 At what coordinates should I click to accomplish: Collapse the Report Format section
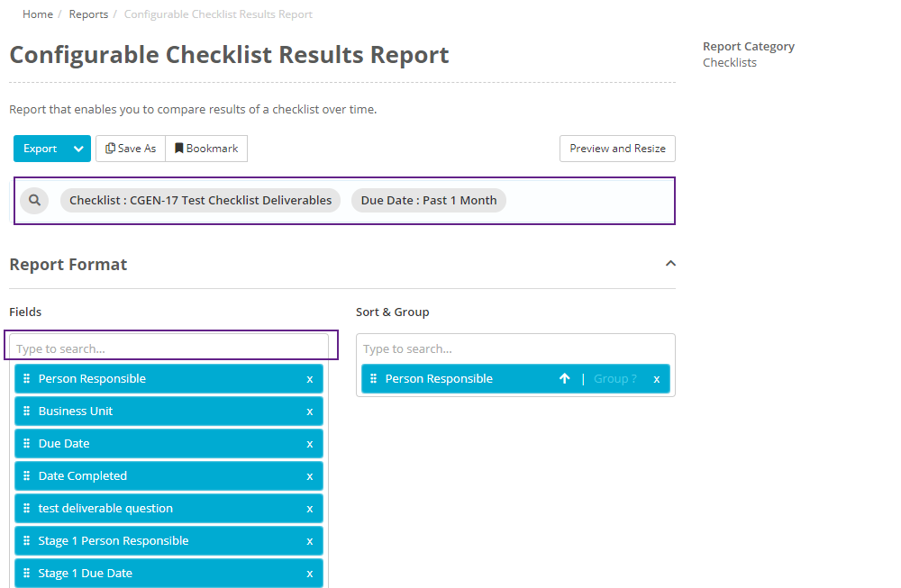pos(670,263)
